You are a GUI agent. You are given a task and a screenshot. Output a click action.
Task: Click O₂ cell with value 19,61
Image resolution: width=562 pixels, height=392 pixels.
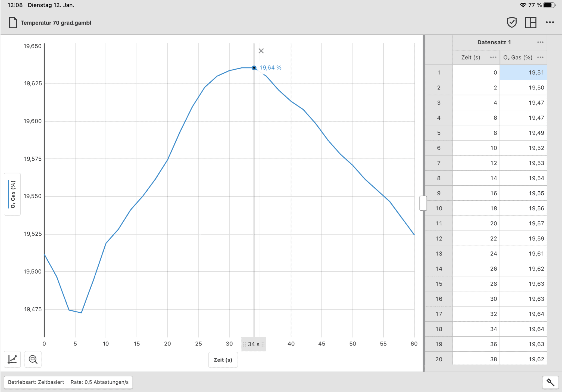coord(523,254)
